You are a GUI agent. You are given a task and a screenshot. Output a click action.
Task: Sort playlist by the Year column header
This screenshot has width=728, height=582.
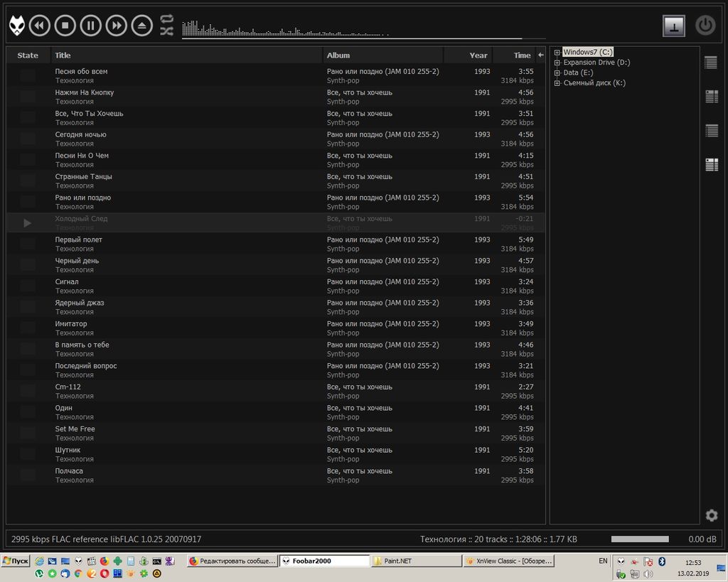point(468,55)
